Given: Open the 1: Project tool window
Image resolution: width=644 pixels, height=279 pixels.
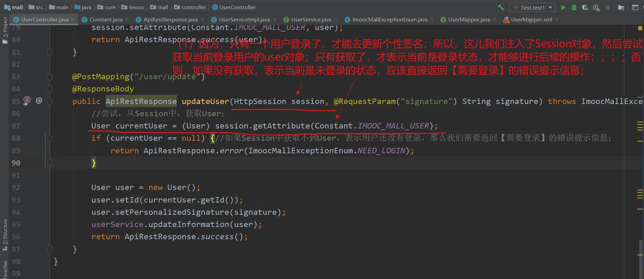Looking at the screenshot, I should (x=5, y=30).
